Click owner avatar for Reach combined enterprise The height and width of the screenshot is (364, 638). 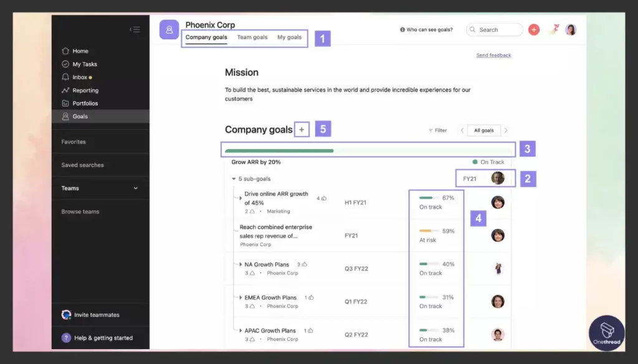point(498,235)
